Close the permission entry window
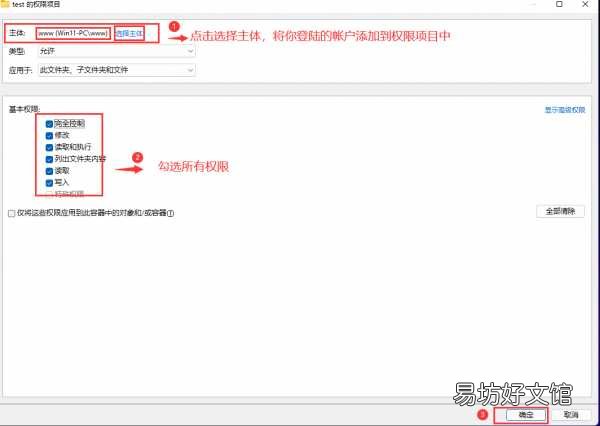600x426 pixels. pos(585,4)
